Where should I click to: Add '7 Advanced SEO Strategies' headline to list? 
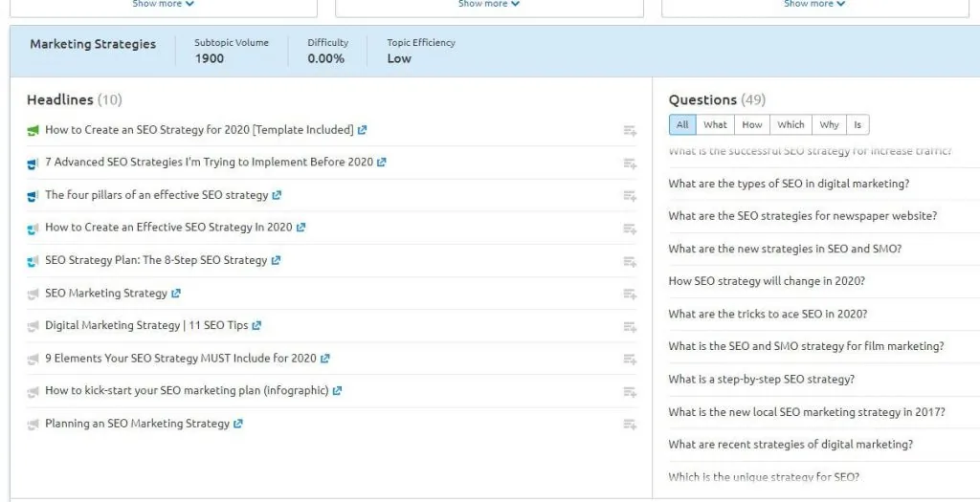coord(630,164)
